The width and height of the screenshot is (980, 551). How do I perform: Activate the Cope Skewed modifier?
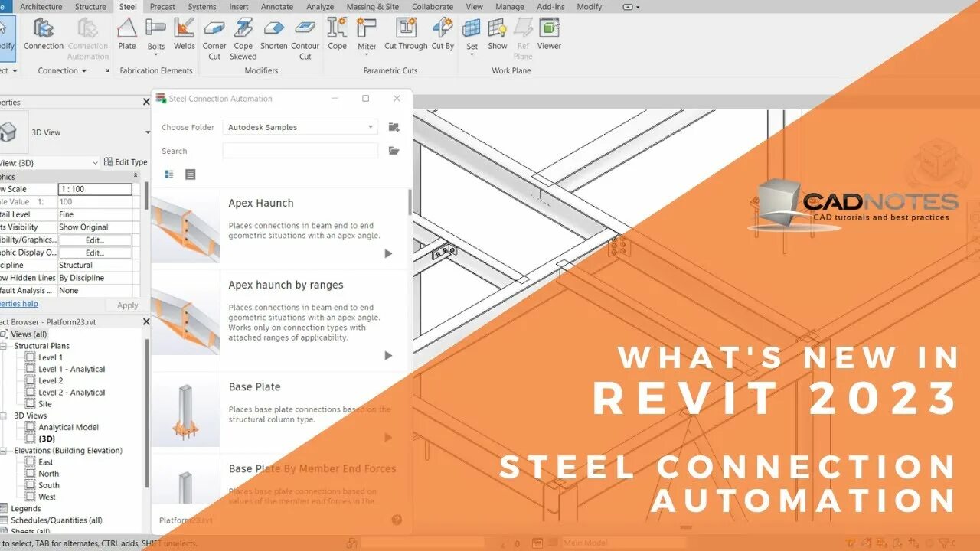pyautogui.click(x=243, y=38)
